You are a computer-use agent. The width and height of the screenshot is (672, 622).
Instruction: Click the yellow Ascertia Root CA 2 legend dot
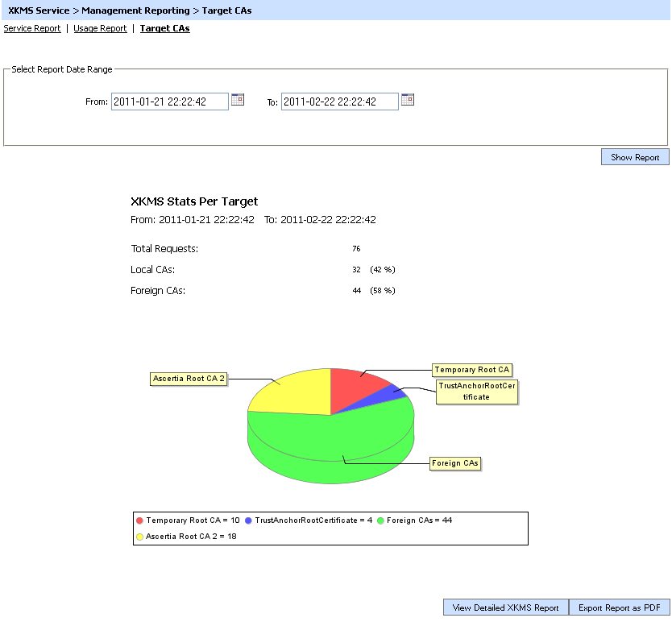(140, 537)
